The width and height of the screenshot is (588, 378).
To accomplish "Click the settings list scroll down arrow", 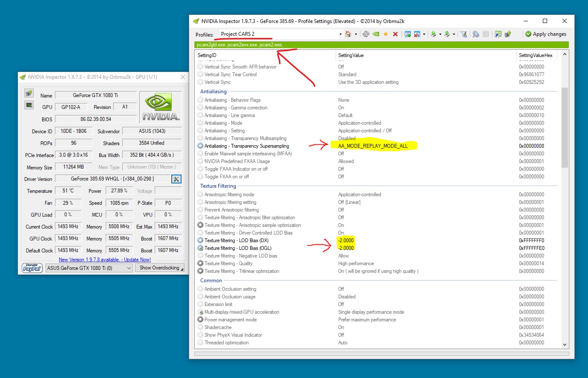I will pyautogui.click(x=565, y=344).
